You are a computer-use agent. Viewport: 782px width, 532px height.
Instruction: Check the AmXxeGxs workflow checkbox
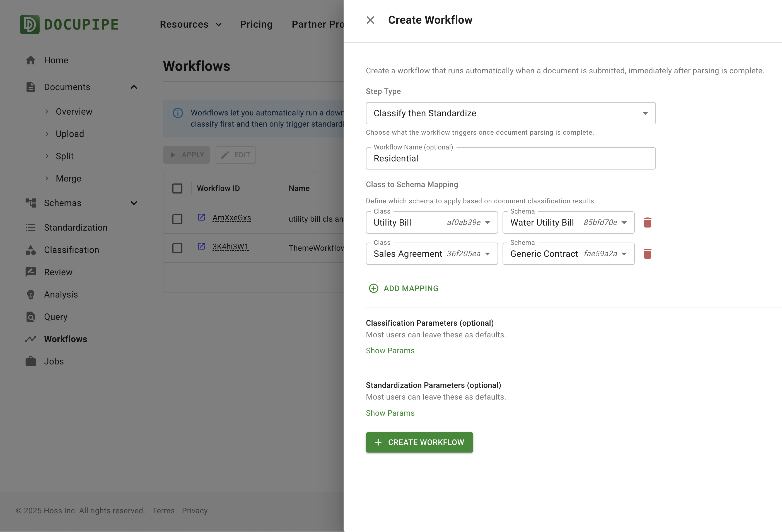coord(177,219)
